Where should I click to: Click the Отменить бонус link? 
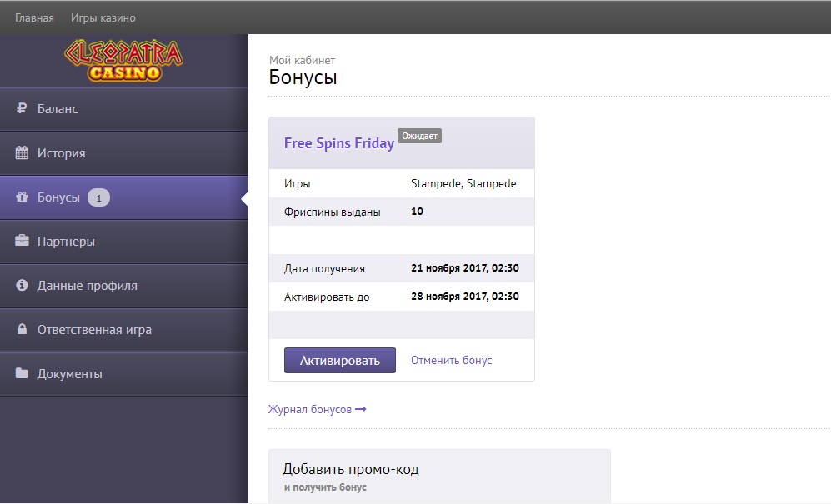tap(451, 361)
